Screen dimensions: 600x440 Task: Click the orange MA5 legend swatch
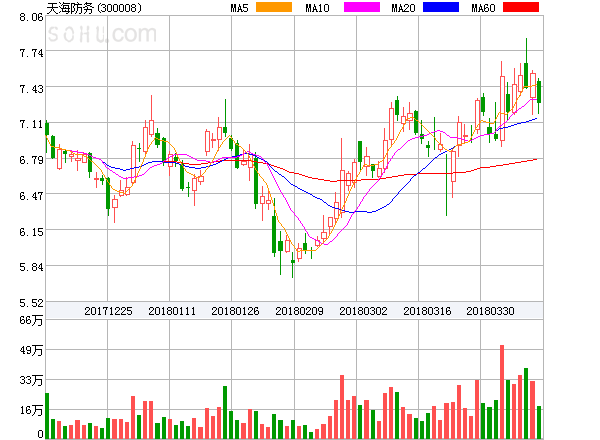[x=274, y=7]
